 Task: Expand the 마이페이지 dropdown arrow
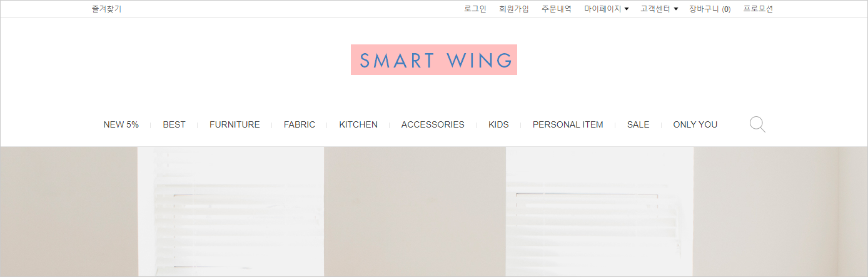(x=627, y=9)
